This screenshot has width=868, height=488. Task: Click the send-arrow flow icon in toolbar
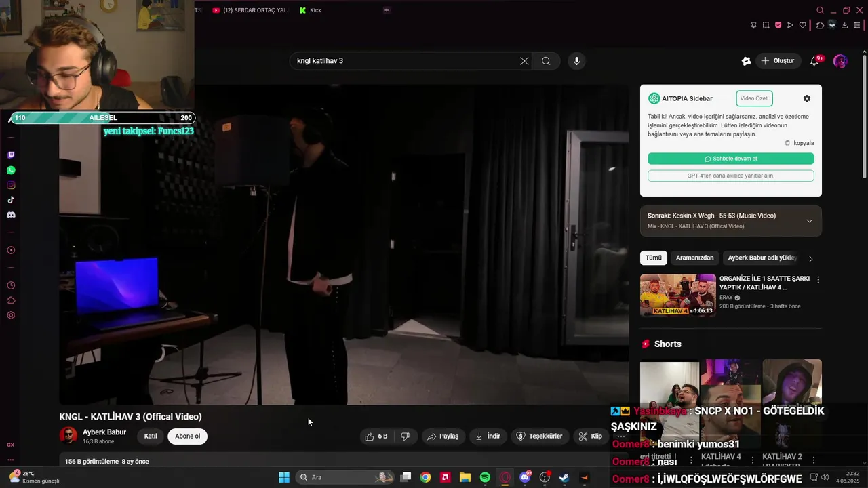790,25
